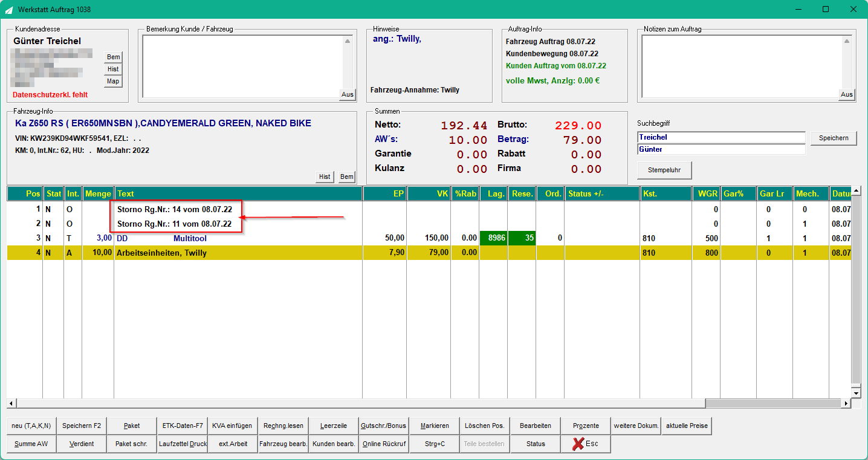The height and width of the screenshot is (460, 868).
Task: Select row Storno Rg.Nr.: 14 vom 08.07.22
Action: [x=429, y=209]
